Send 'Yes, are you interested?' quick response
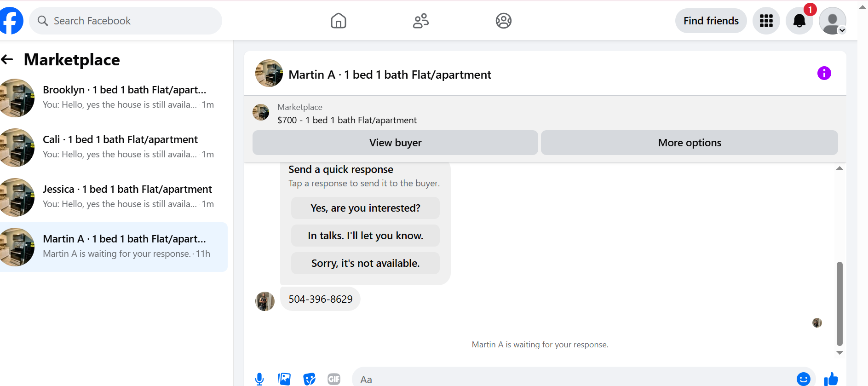The height and width of the screenshot is (386, 868). 365,208
